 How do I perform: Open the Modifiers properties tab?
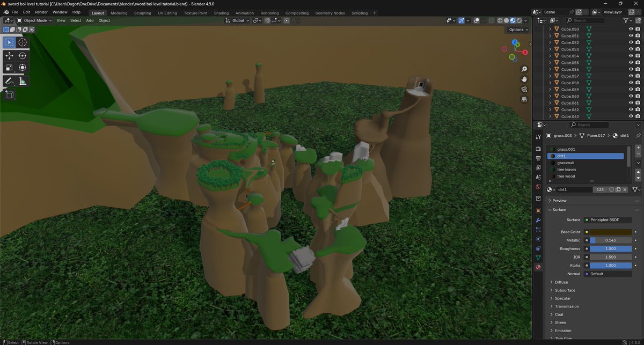coord(538,220)
